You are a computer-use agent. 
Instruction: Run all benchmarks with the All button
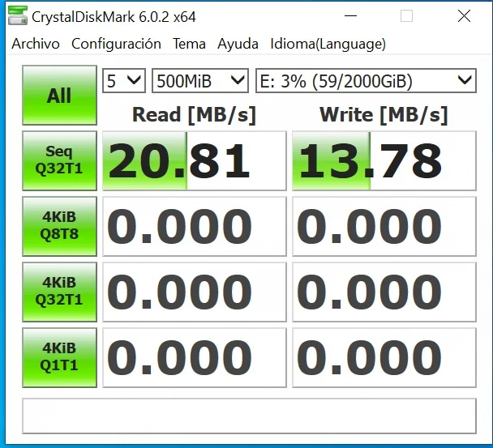tap(59, 96)
